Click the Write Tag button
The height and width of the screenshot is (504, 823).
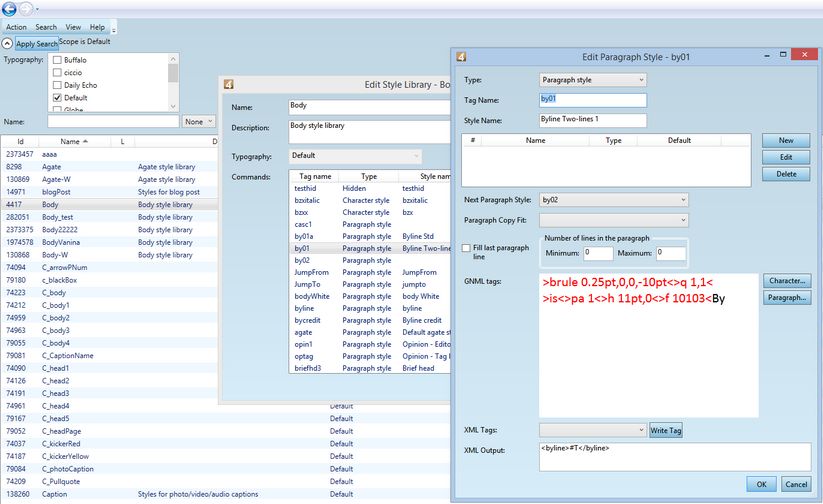(666, 430)
